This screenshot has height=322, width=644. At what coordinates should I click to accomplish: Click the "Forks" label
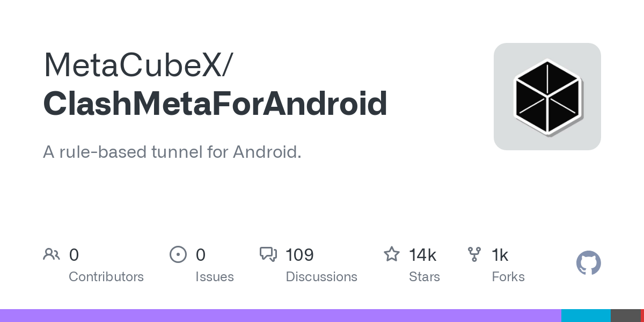click(508, 277)
